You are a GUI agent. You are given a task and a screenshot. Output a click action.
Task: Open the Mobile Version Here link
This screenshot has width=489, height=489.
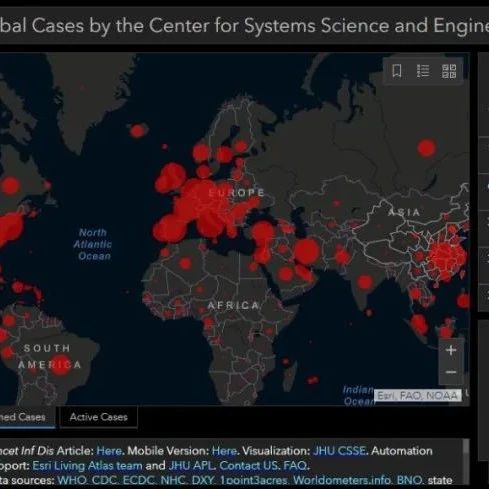point(224,451)
